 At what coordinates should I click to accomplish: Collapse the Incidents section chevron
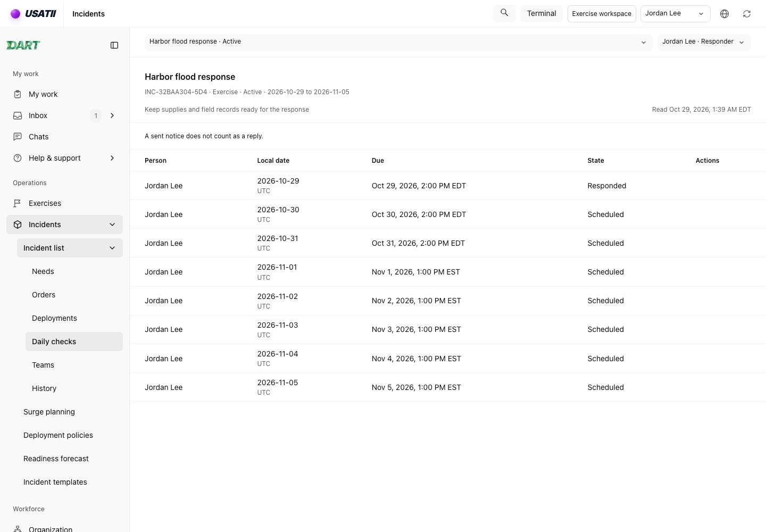(x=112, y=225)
